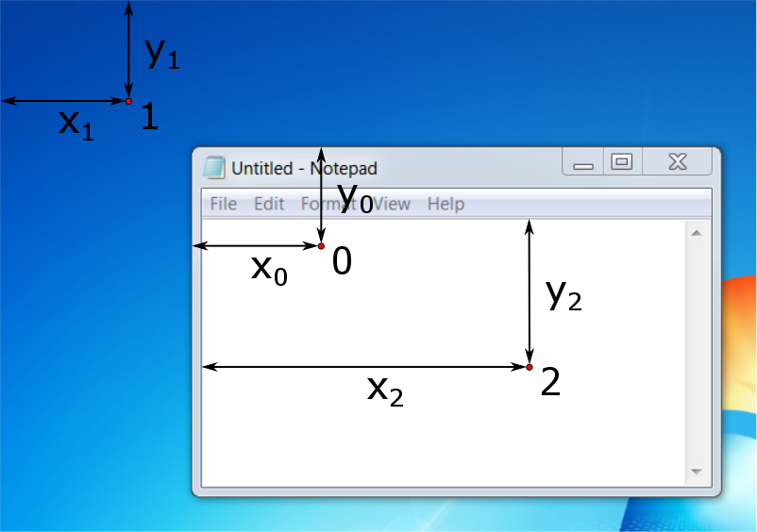Click the red dot labeled 0
757x532 pixels.
321,246
